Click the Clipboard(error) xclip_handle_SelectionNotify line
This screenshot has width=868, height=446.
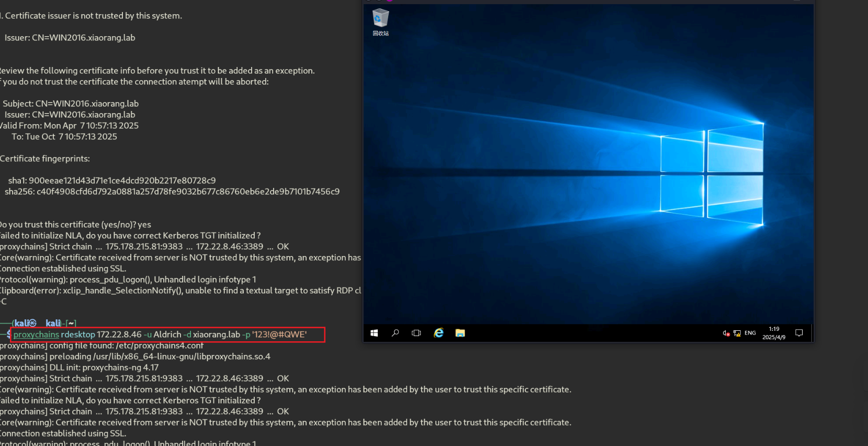coord(181,291)
